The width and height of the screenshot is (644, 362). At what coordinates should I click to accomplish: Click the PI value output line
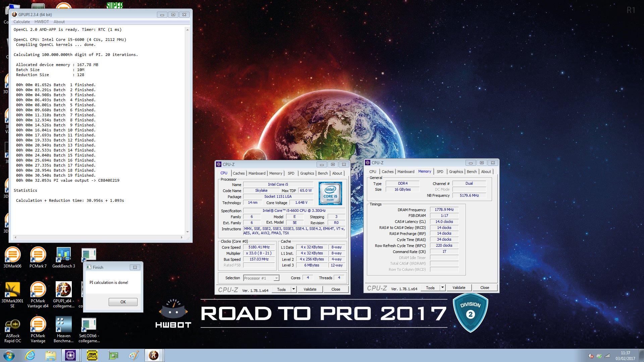click(x=68, y=180)
